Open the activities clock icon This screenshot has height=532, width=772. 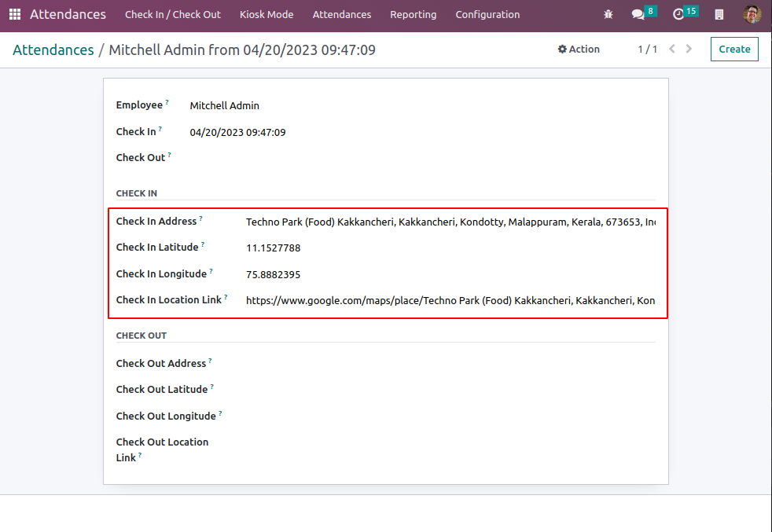click(678, 14)
